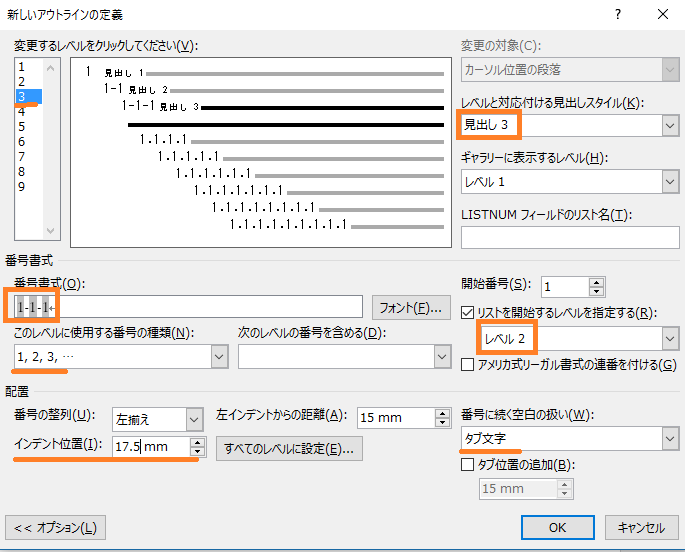Select level 1 in the level list

tap(21, 67)
